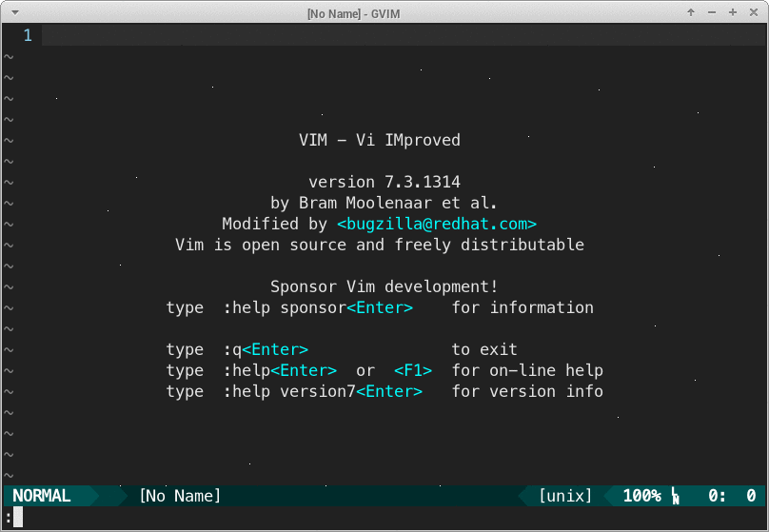The width and height of the screenshot is (769, 532).
Task: Click the [unix] file format indicator
Action: click(x=565, y=496)
